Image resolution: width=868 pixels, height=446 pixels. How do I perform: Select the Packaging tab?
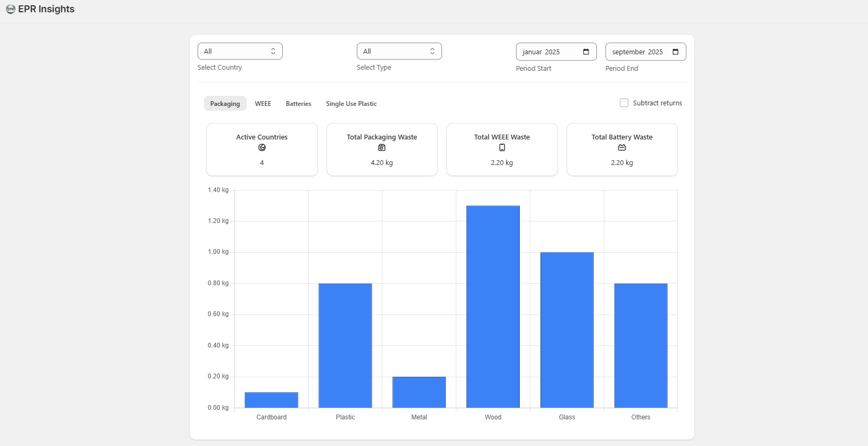tap(225, 104)
